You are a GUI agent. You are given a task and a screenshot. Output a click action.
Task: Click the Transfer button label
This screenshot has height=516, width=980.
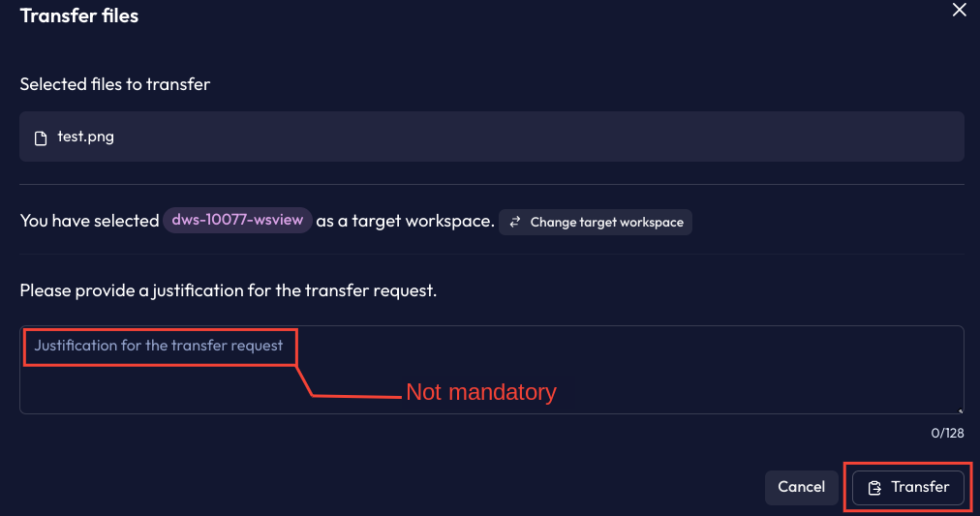tap(919, 487)
